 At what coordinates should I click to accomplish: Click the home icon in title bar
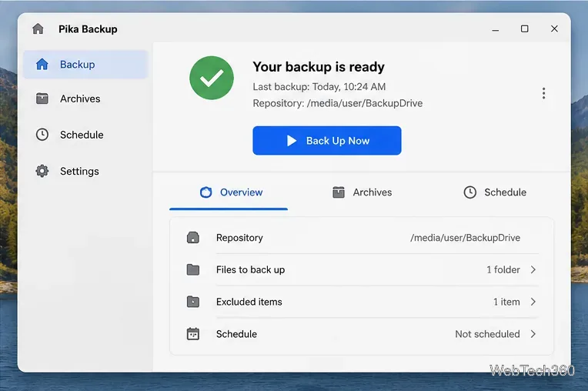(38, 29)
